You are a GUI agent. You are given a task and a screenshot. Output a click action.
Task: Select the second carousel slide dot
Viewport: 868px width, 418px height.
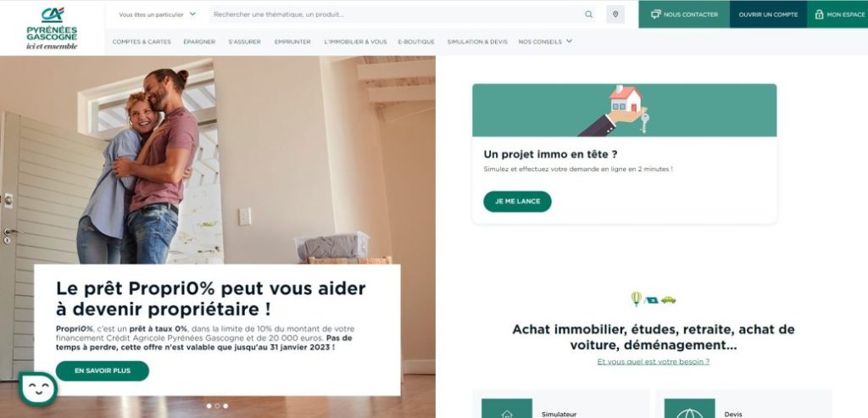coord(217,406)
